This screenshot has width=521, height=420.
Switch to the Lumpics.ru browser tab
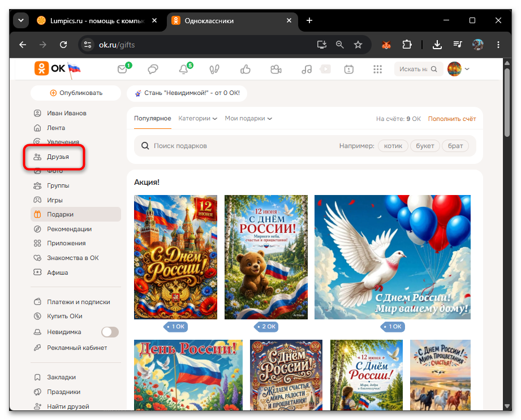coord(97,20)
